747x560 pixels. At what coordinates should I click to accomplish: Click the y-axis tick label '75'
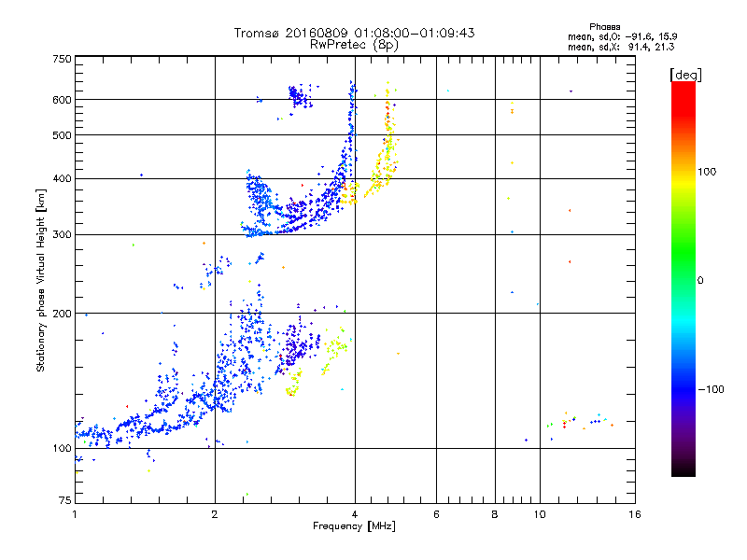click(65, 500)
